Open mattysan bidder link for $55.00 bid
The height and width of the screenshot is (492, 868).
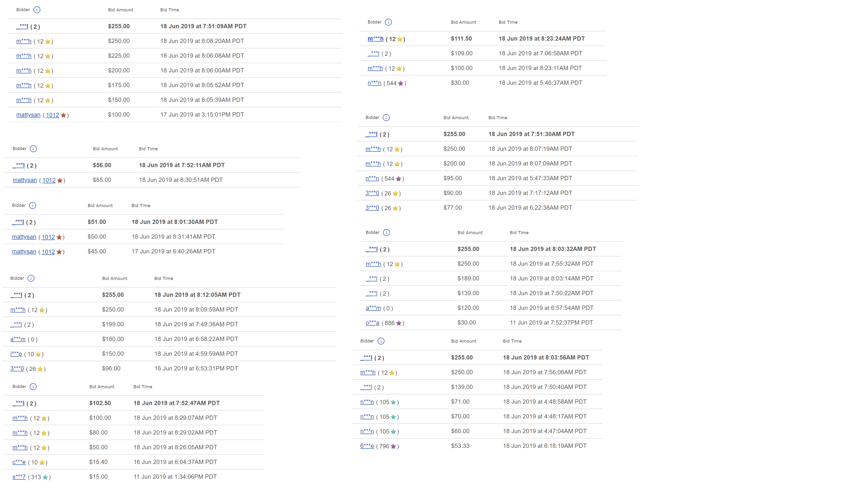point(25,180)
